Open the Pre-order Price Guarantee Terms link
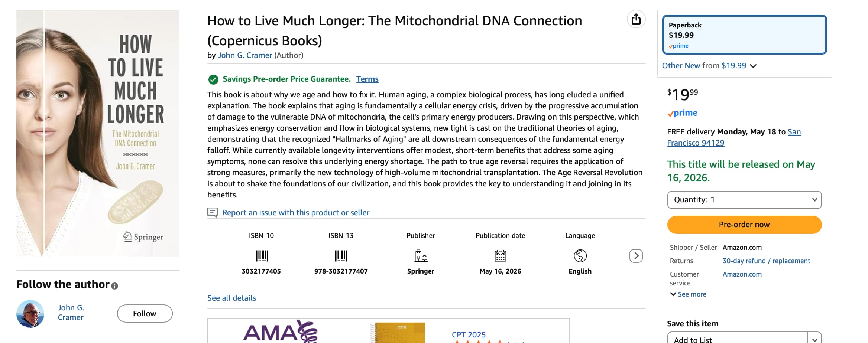Image resolution: width=868 pixels, height=343 pixels. (x=367, y=79)
